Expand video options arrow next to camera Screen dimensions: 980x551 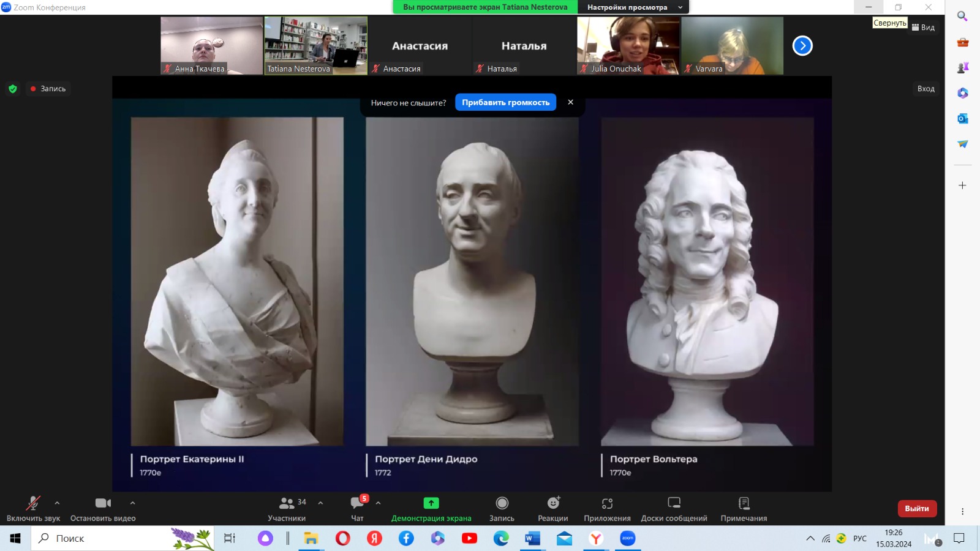132,503
